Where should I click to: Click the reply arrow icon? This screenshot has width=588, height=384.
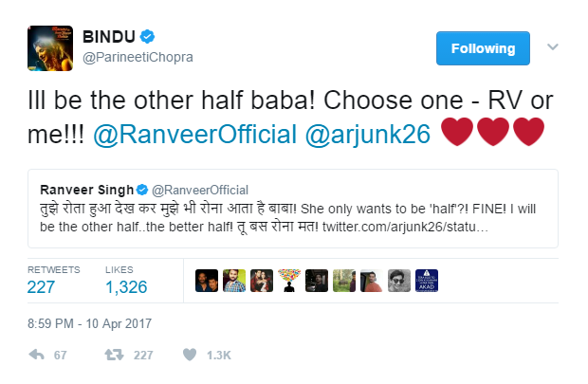37,356
